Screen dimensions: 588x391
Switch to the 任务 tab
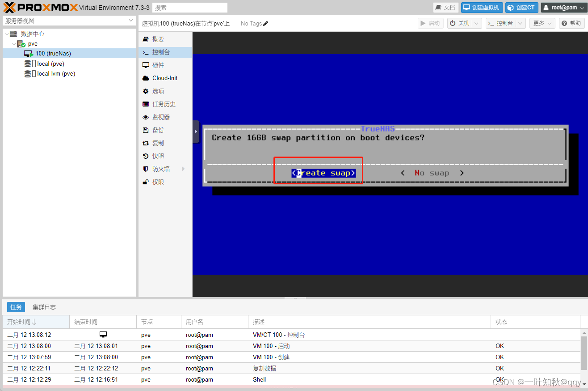pos(16,307)
